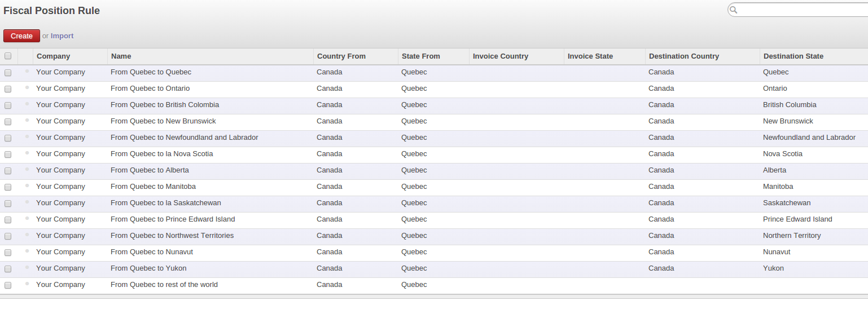Select the From Quebec to Nunavut checkbox

click(x=8, y=253)
